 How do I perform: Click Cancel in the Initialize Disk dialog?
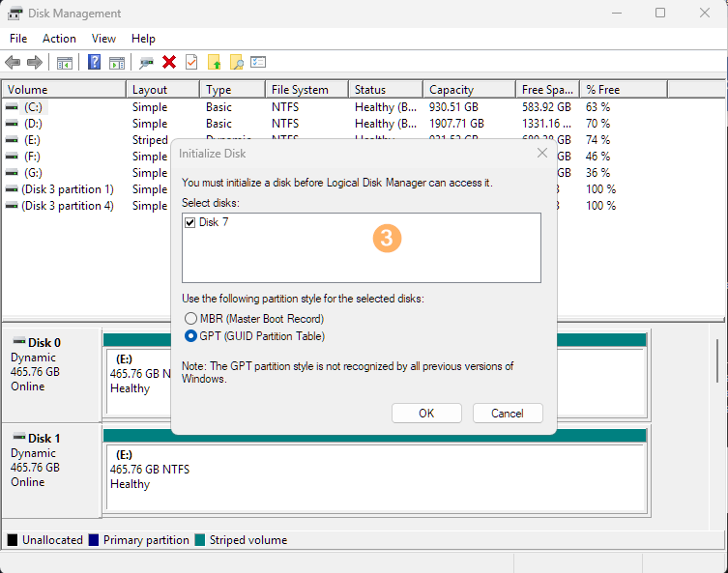point(508,413)
